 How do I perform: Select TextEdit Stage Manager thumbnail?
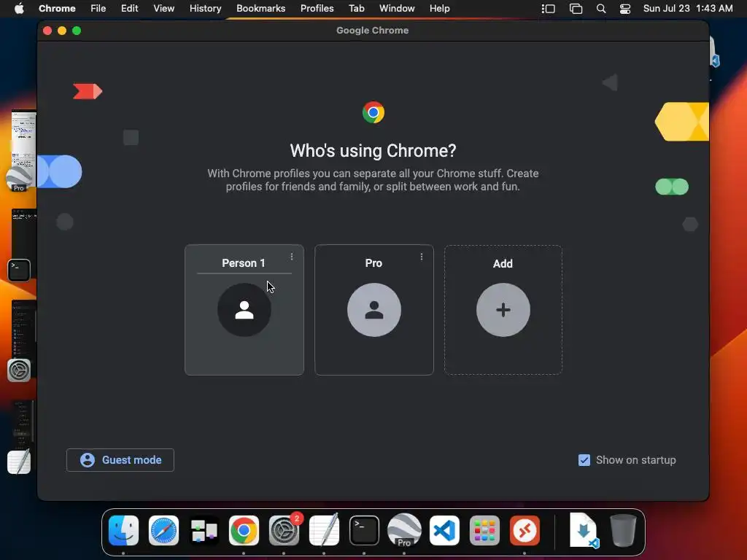pos(23,437)
